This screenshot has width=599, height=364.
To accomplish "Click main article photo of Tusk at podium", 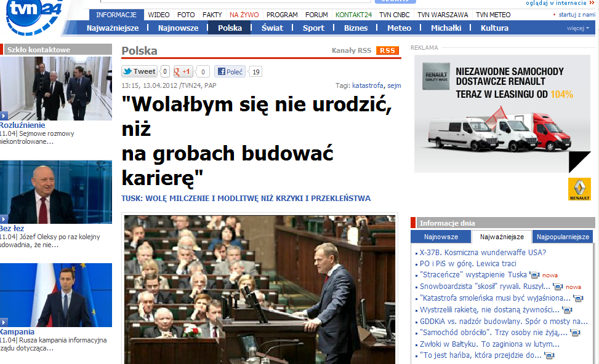I will point(260,290).
